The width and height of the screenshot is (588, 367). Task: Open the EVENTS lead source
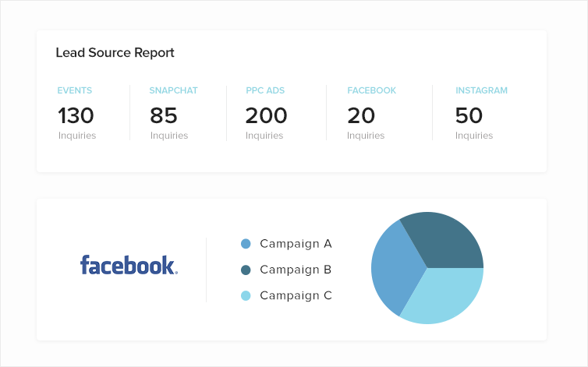75,90
